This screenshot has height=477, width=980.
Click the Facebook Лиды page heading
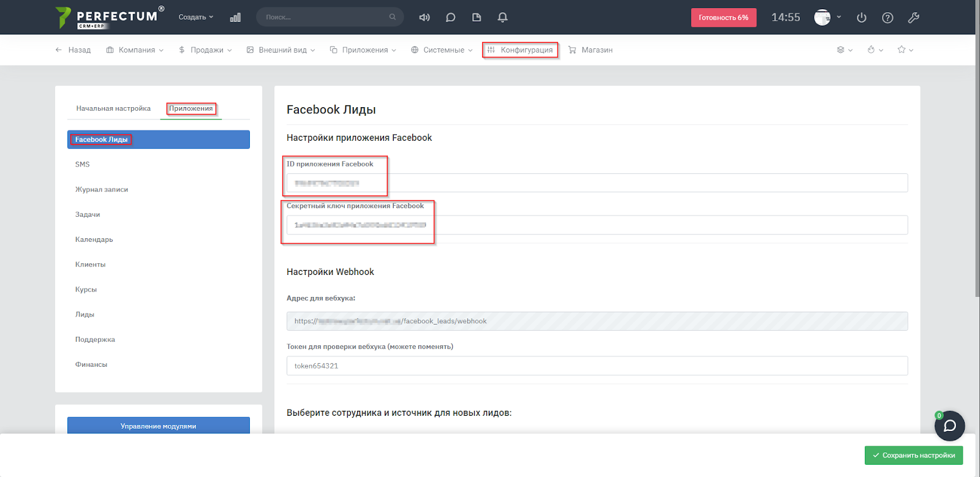[x=331, y=110]
